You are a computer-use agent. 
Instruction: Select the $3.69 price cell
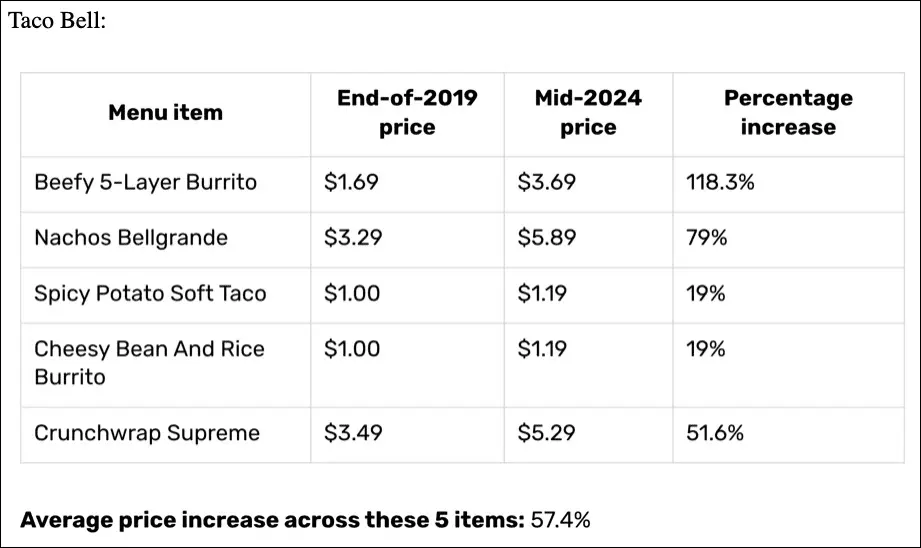(546, 182)
